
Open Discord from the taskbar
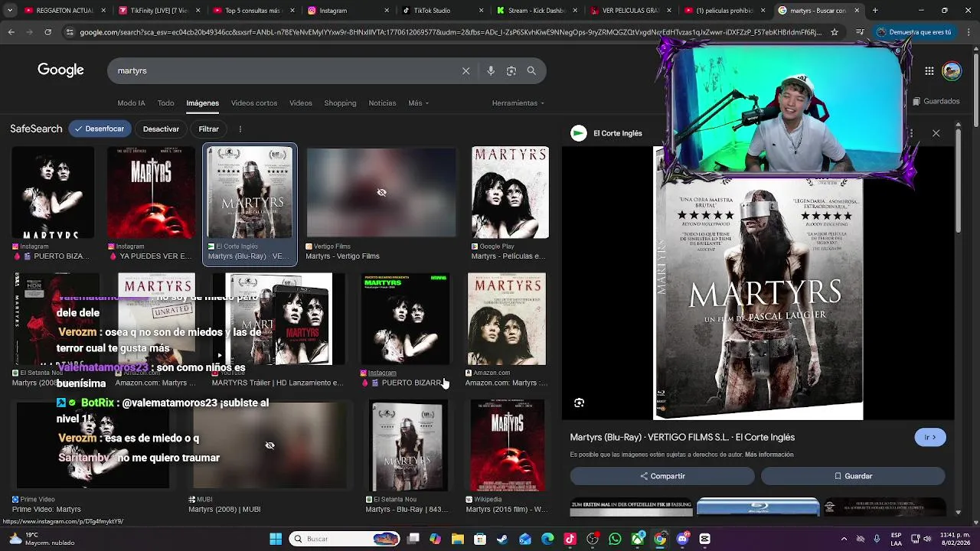tap(682, 539)
